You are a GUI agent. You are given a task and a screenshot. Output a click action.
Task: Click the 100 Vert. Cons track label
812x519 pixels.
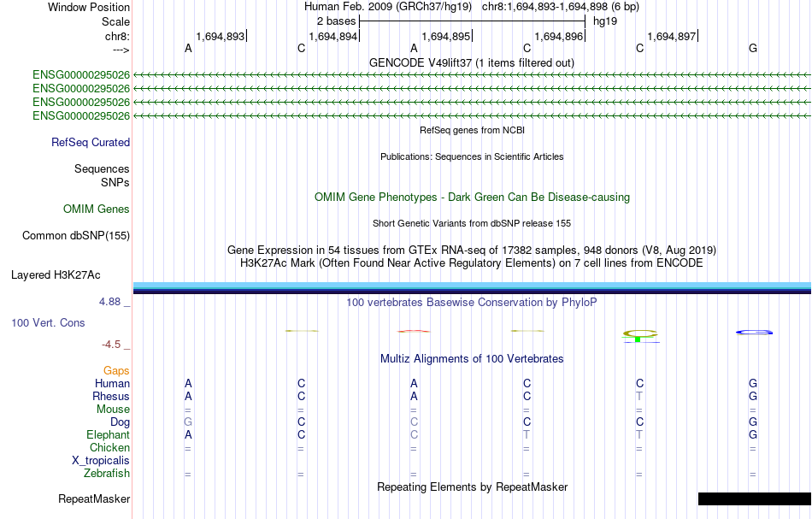(x=48, y=322)
